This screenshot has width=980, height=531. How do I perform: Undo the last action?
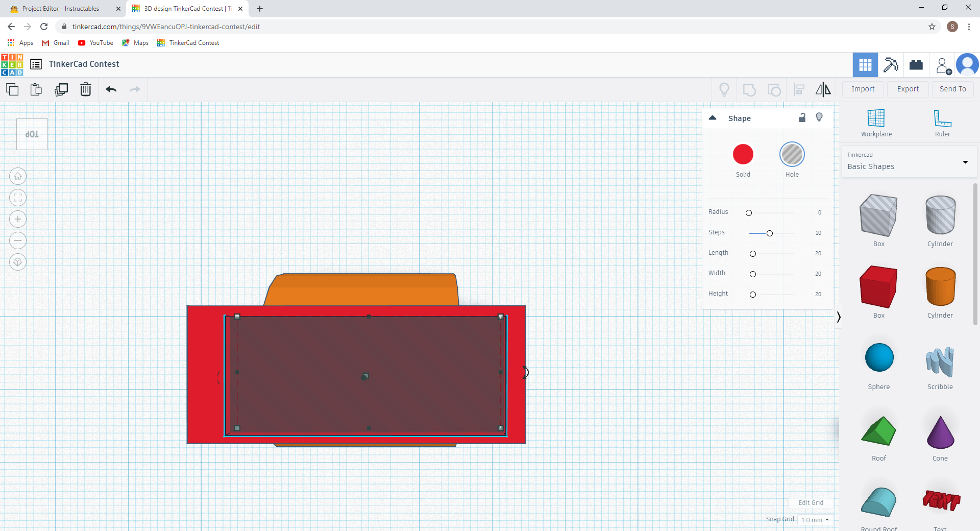111,89
